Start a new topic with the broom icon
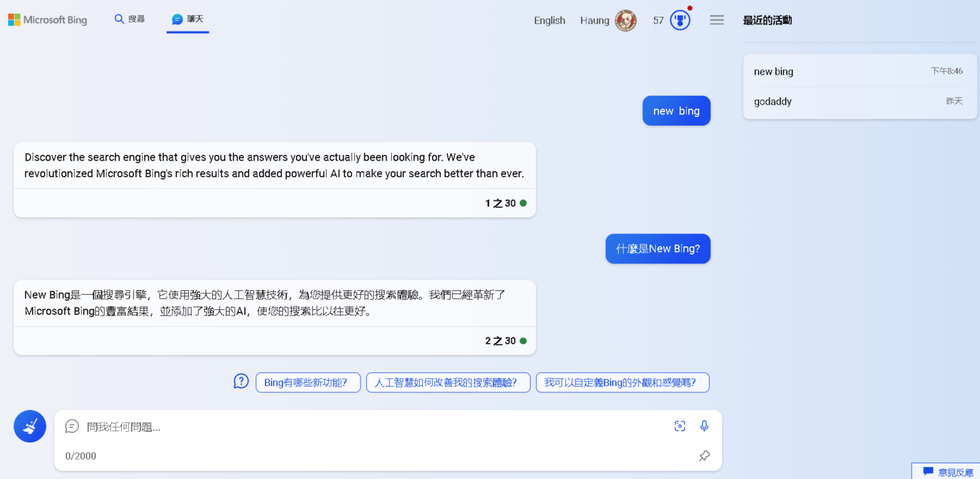This screenshot has width=980, height=479. 29,426
